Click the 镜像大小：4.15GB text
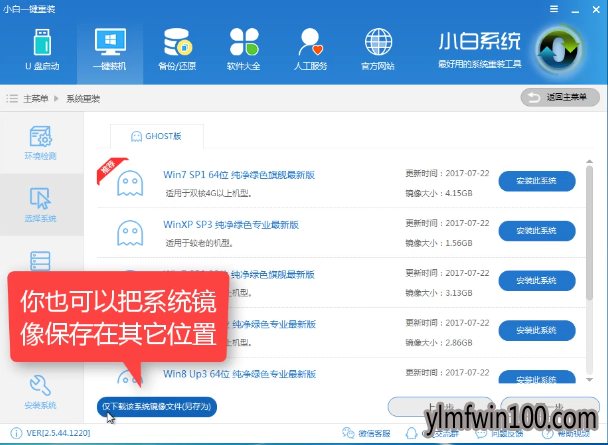 (439, 193)
